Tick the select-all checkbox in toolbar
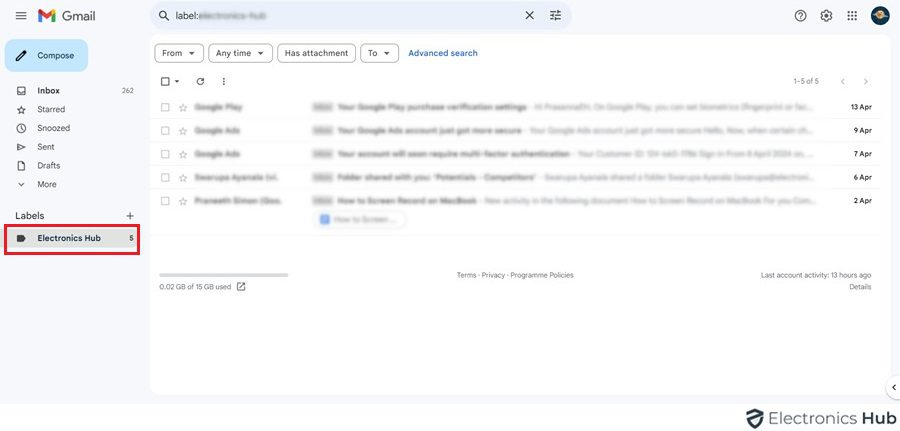The image size is (900, 431). pyautogui.click(x=165, y=82)
